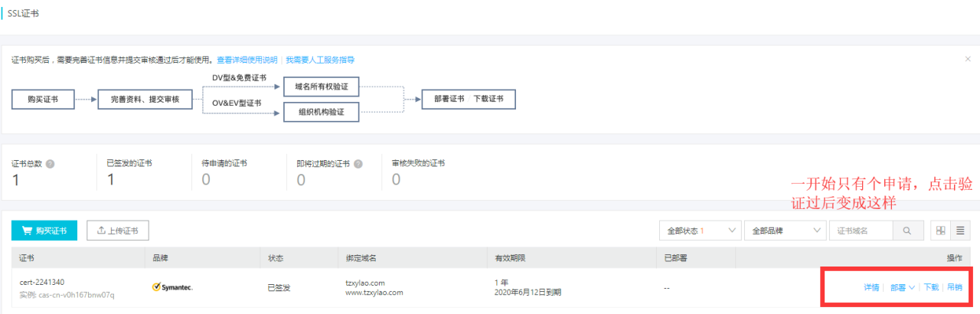Screen dimensions: 980x314
Task: Open the 全部品牌 brand dropdown
Action: [x=786, y=231]
